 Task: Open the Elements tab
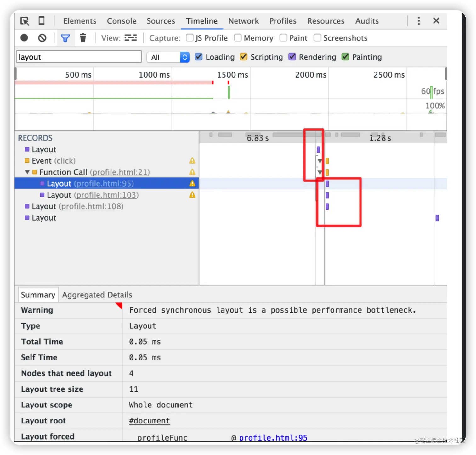coord(80,21)
